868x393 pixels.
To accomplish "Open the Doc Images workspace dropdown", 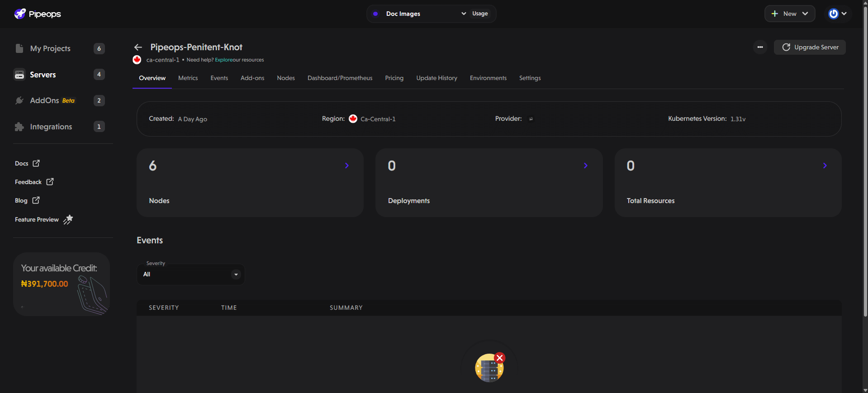I will 419,14.
